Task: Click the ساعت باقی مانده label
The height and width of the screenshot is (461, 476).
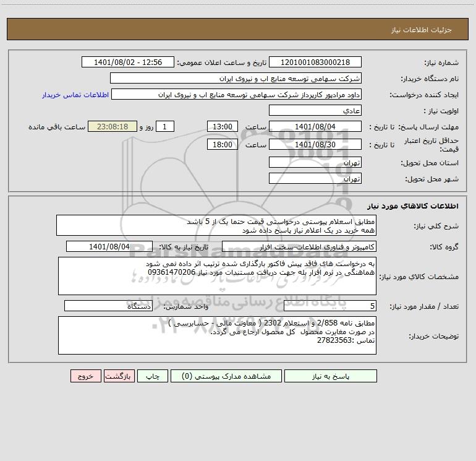Action: coord(57,127)
